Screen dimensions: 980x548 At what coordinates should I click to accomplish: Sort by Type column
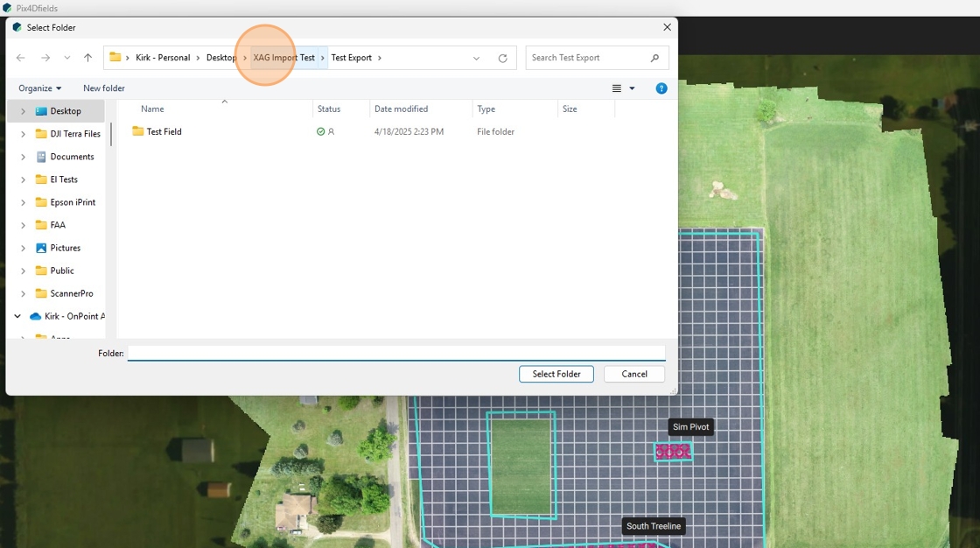486,109
